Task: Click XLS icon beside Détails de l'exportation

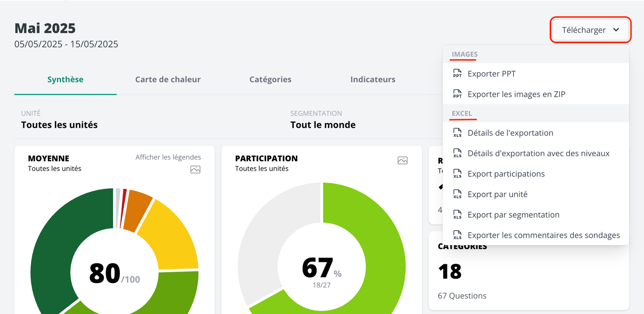Action: [458, 133]
